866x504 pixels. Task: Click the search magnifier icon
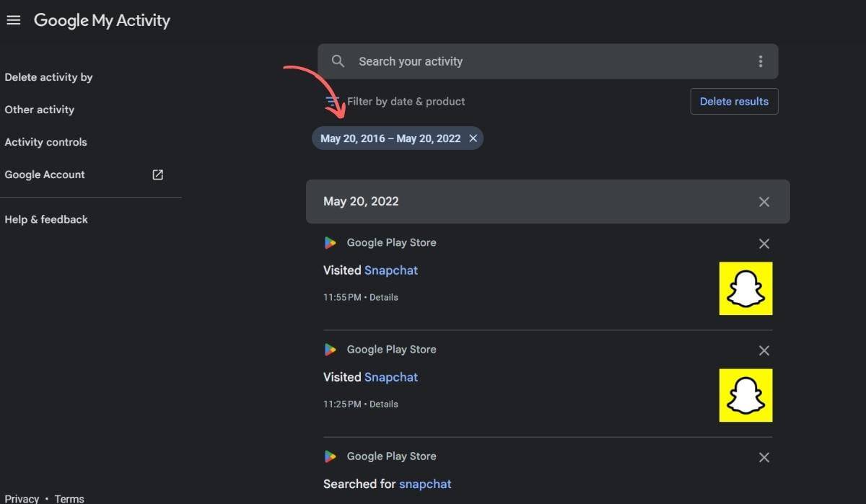point(338,61)
